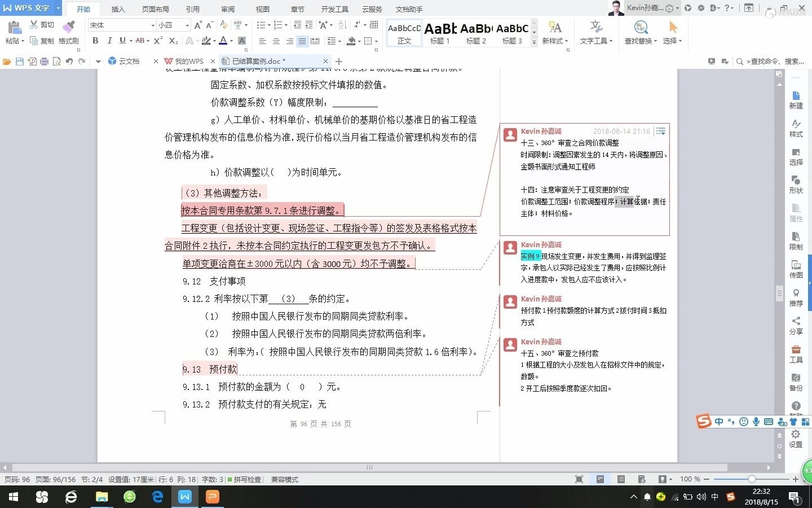Toggle Italic formatting
812x508 pixels.
tap(109, 41)
